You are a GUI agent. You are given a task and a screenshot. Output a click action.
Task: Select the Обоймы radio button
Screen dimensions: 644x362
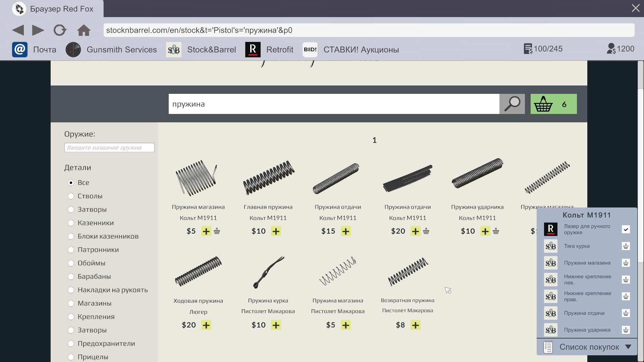click(71, 263)
